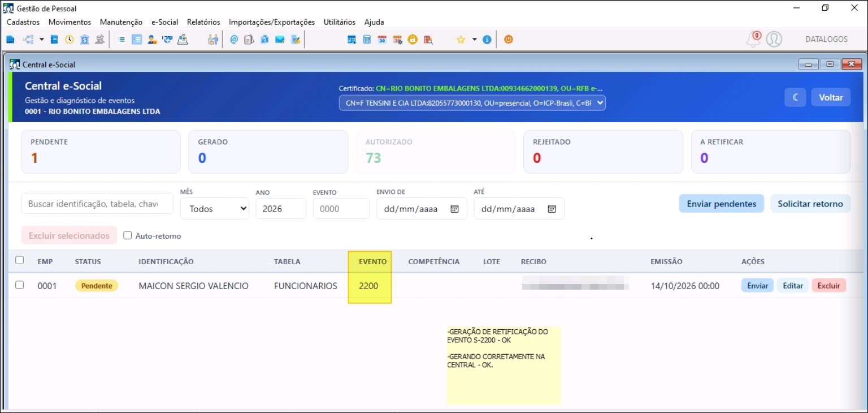Click Excluir in the MAICON row
The width and height of the screenshot is (868, 413).
[x=829, y=286]
